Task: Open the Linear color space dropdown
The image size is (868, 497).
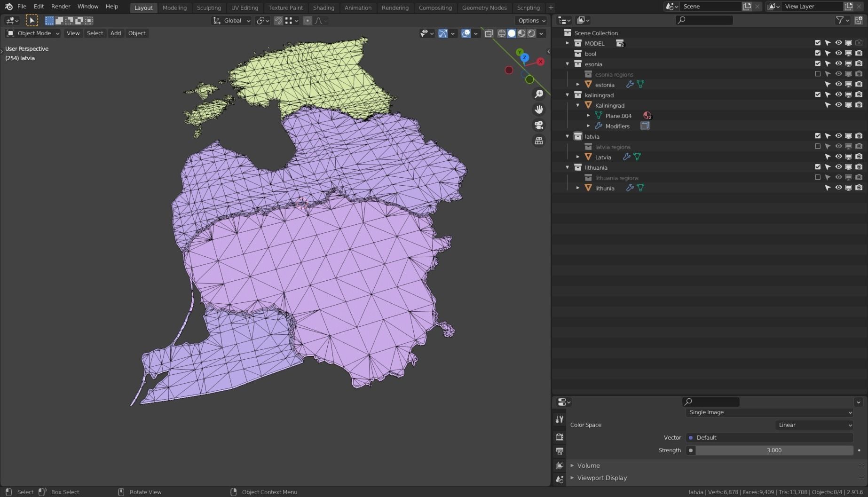Action: (814, 425)
